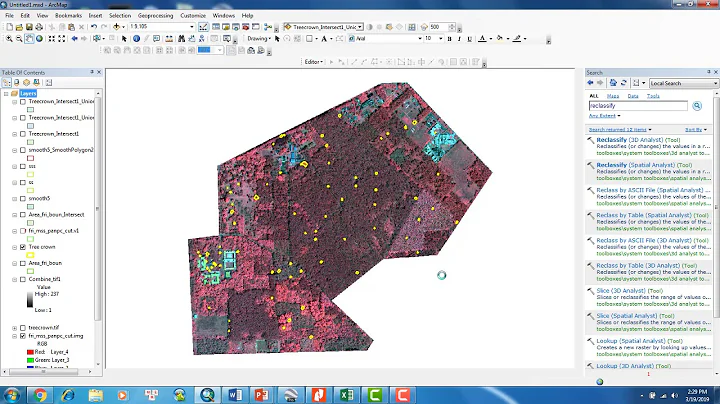Open the Editor dropdown menu
Image resolution: width=720 pixels, height=404 pixels.
click(x=314, y=62)
